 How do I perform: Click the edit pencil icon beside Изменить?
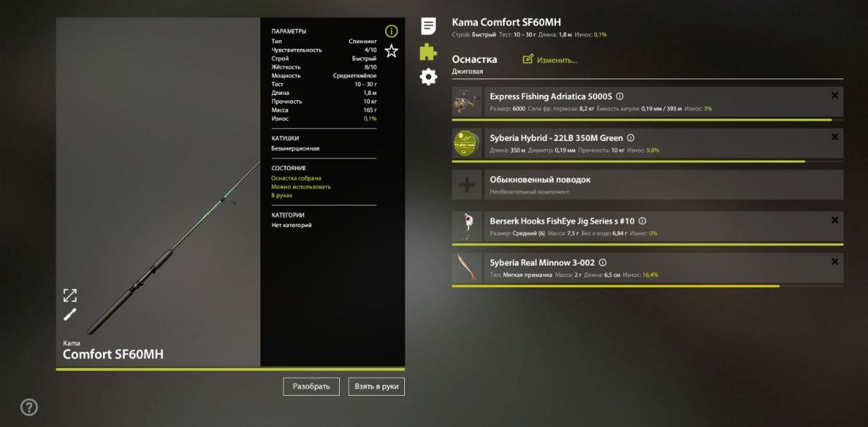[528, 60]
